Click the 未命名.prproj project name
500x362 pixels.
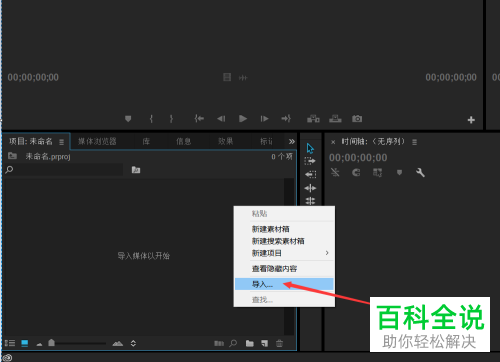48,156
